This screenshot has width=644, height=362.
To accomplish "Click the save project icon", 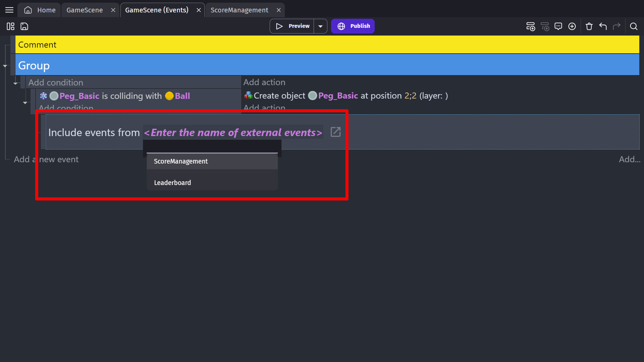I will (24, 26).
